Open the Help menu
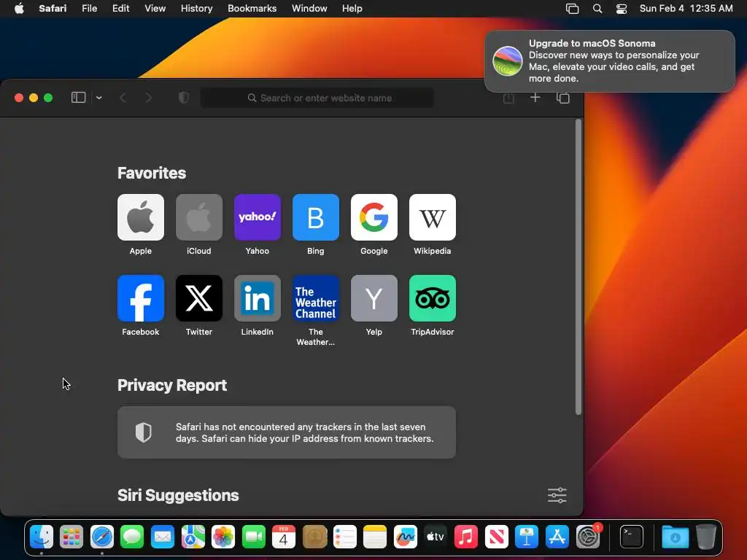 (352, 8)
